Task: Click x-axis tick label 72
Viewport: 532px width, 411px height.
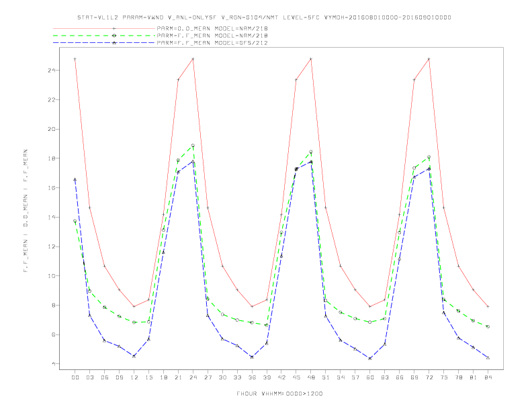Action: (x=429, y=377)
